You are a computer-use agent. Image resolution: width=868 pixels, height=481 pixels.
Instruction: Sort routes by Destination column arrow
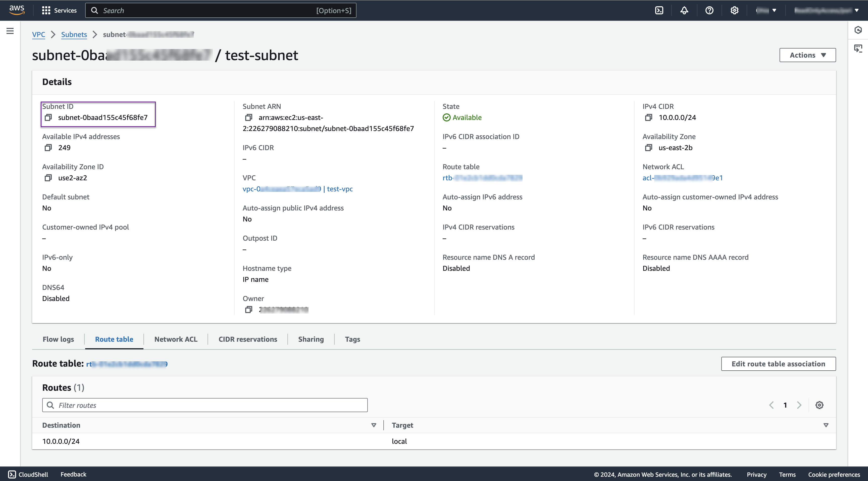tap(374, 425)
